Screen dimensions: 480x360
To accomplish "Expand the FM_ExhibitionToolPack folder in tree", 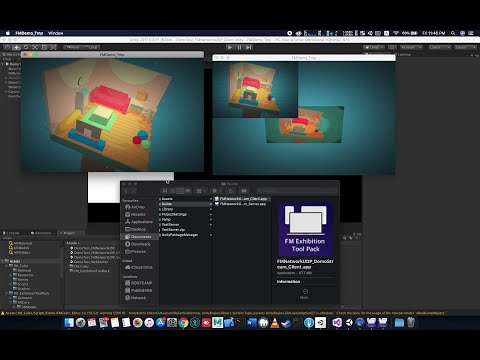I will point(7,293).
